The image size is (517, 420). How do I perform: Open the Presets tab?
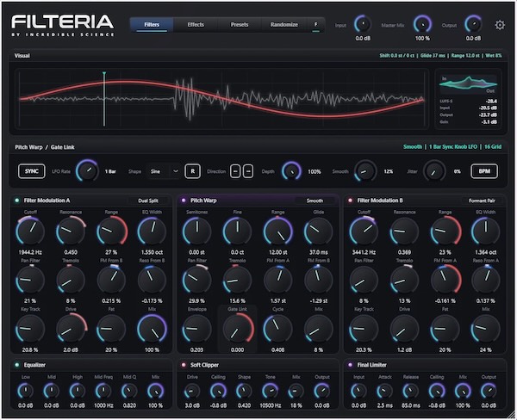point(240,25)
